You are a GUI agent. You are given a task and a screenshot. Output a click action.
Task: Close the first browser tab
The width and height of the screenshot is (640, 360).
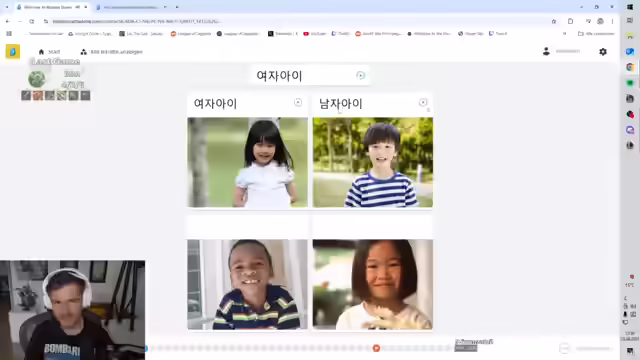point(86,7)
